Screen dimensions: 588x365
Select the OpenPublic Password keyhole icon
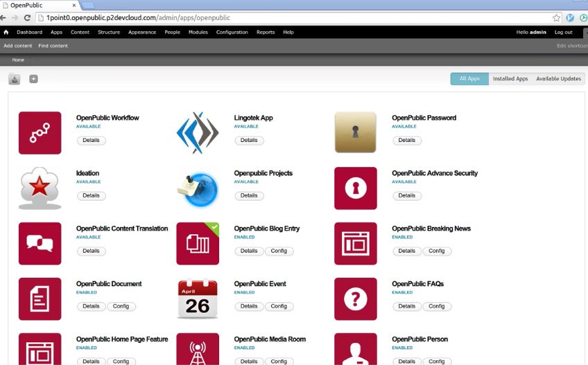click(x=356, y=132)
